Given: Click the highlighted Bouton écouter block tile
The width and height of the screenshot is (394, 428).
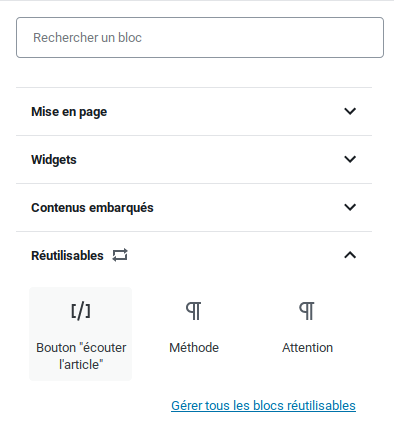Looking at the screenshot, I should tap(81, 334).
